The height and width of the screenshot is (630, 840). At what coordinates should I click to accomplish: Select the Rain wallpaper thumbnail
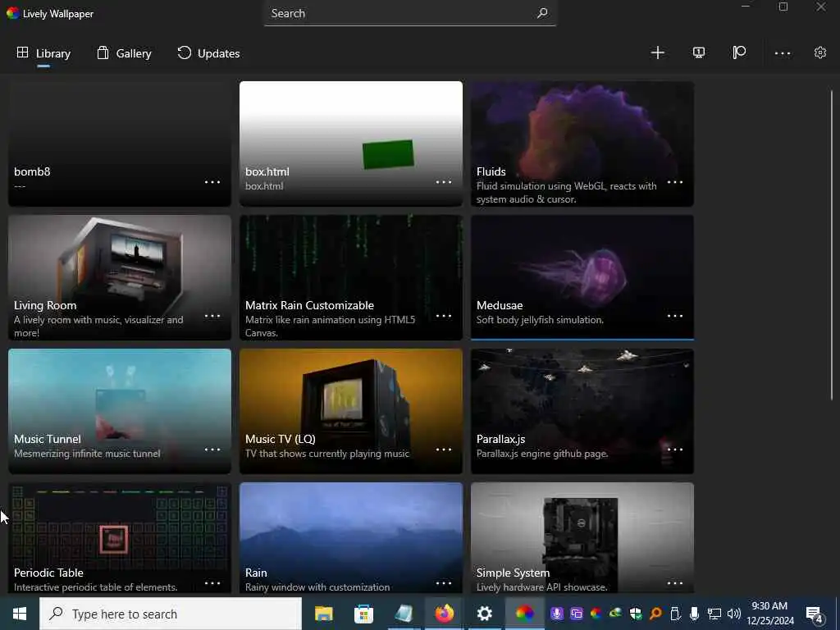[351, 538]
